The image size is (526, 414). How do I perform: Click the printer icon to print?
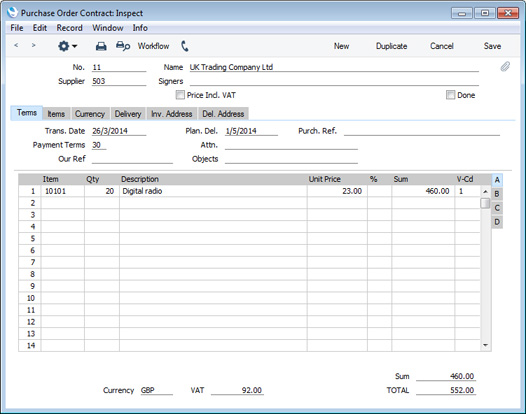tap(101, 46)
